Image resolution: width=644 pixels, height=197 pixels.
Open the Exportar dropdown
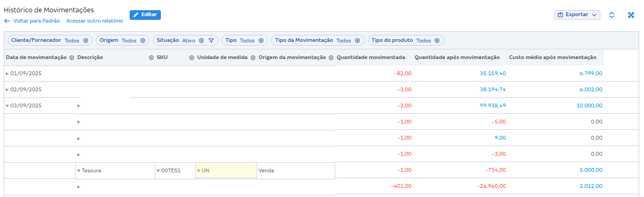577,14
